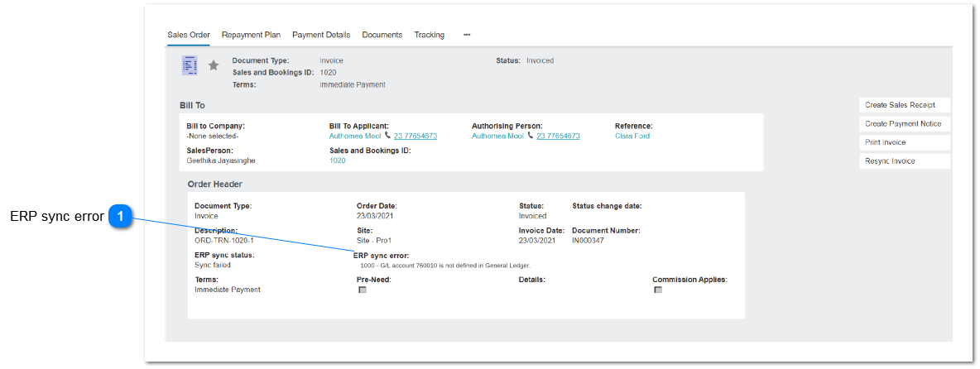Click the Invoiced status in header
This screenshot has height=369, width=980.
pos(540,60)
